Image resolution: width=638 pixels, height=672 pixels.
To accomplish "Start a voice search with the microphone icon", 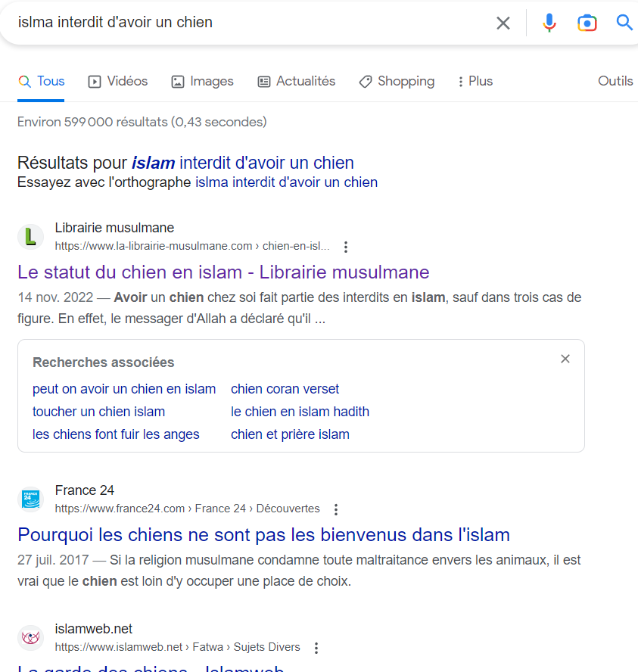I will [549, 23].
